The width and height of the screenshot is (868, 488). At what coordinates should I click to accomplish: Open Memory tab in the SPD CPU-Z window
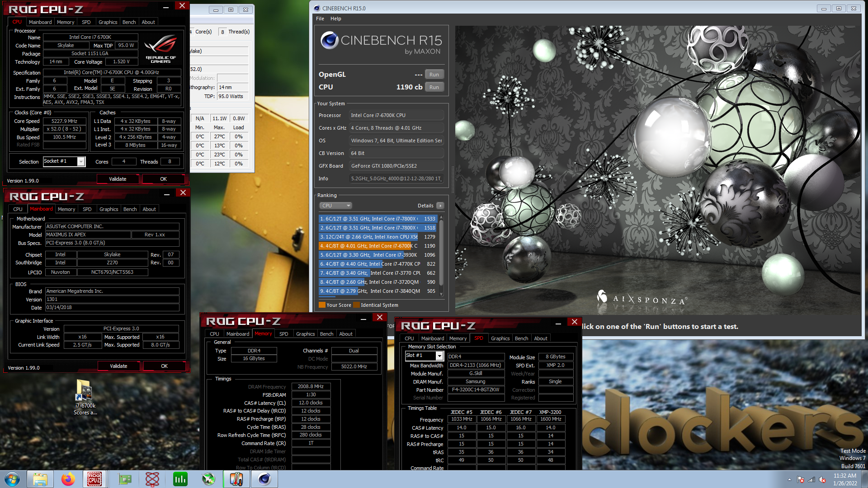(x=458, y=338)
